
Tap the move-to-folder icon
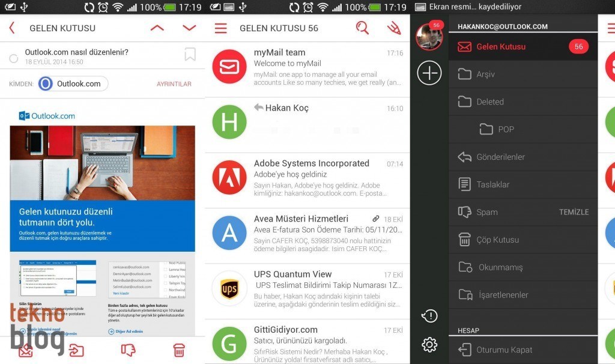76,350
